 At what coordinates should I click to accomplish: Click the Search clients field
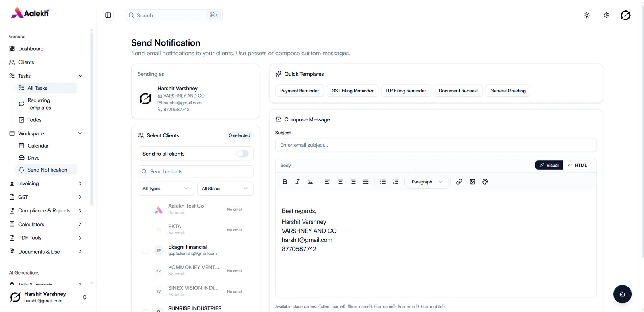[196, 171]
